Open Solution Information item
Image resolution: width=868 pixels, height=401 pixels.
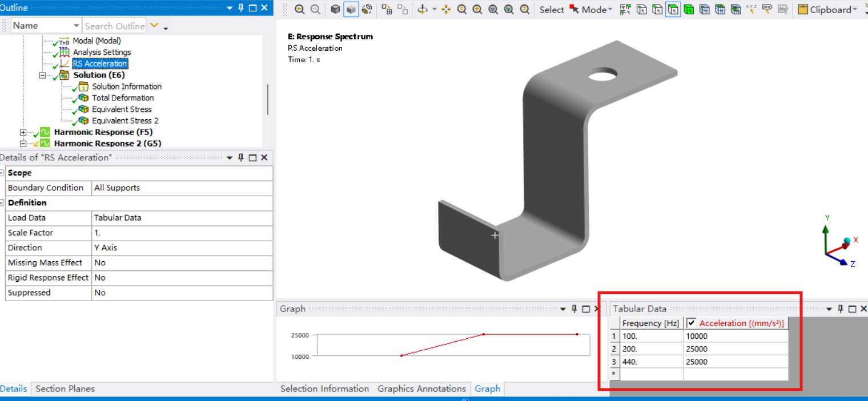coord(127,86)
